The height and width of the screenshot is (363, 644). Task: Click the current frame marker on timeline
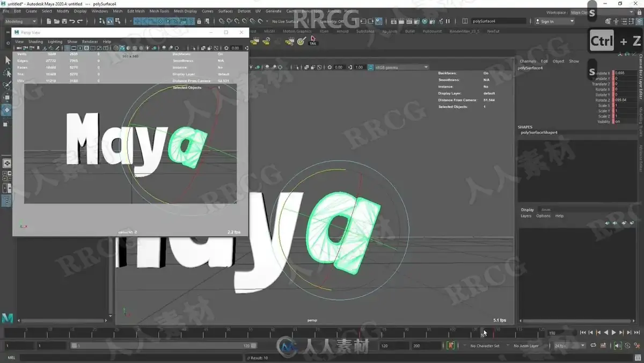(482, 333)
